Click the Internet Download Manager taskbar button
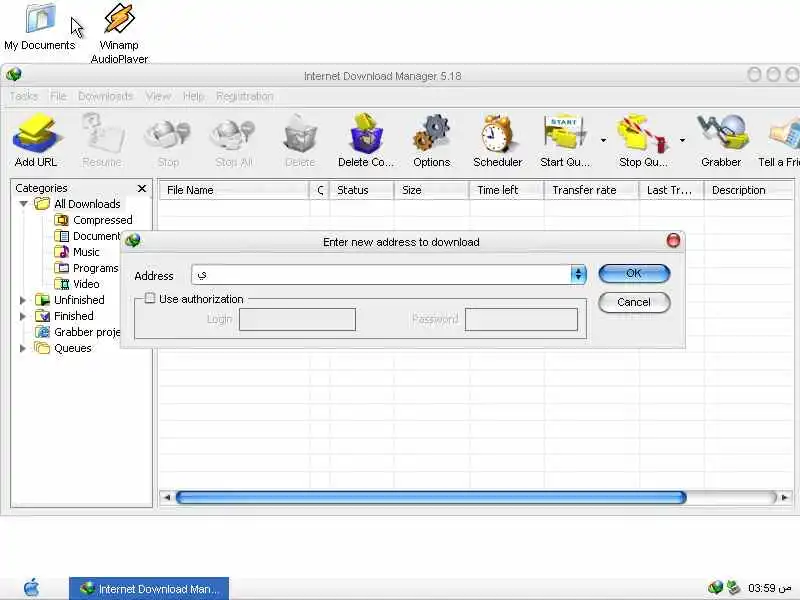 [x=149, y=589]
